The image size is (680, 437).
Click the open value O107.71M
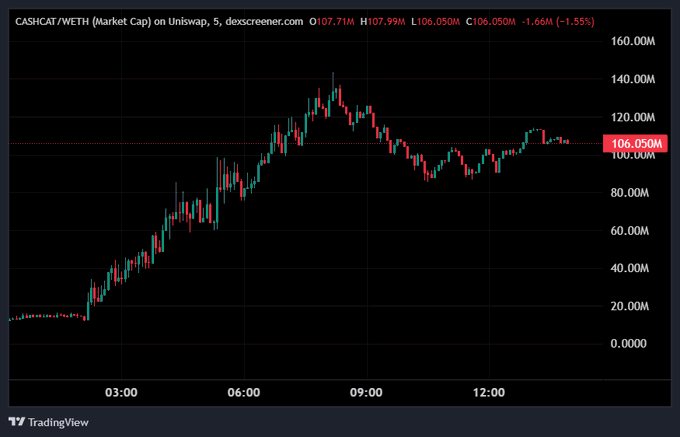click(x=332, y=22)
